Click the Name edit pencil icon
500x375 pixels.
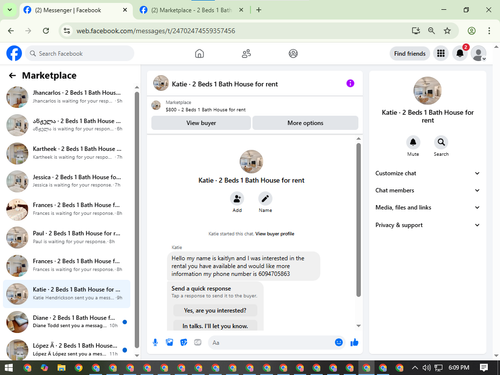coord(265,199)
